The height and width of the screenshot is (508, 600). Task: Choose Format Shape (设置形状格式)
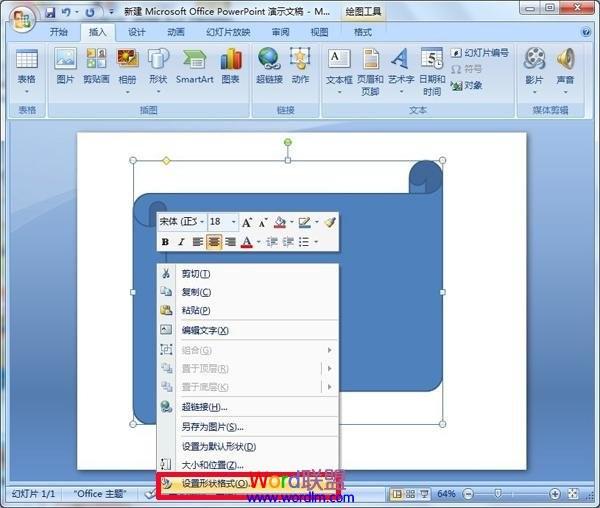point(248,484)
